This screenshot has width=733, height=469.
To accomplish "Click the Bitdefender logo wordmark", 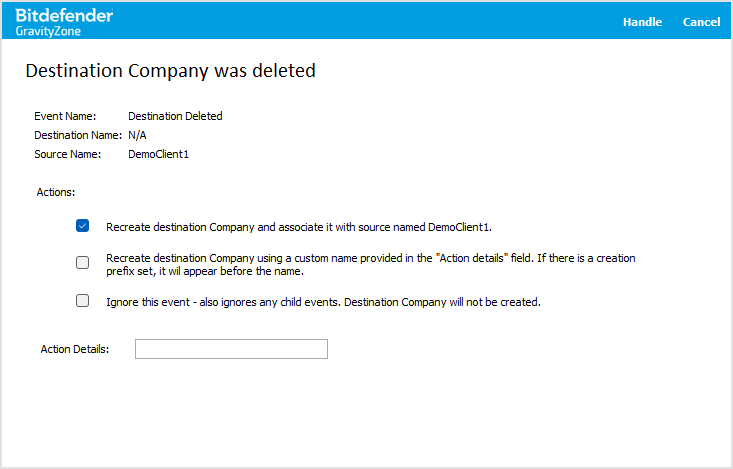I will [64, 15].
